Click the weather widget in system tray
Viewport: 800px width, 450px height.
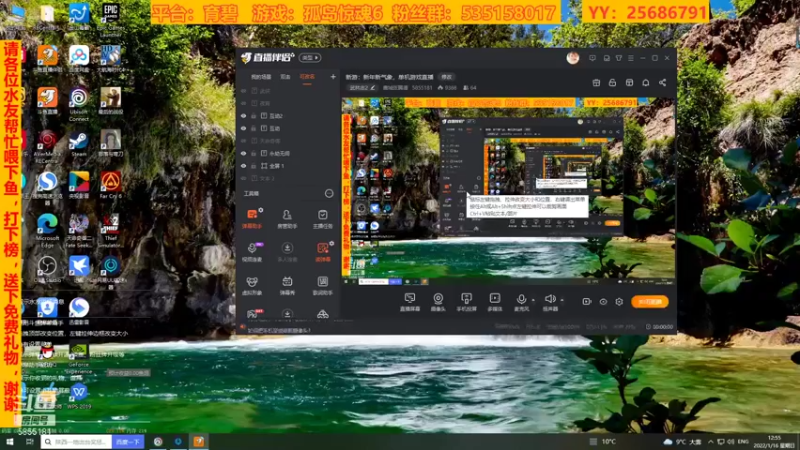[x=682, y=441]
